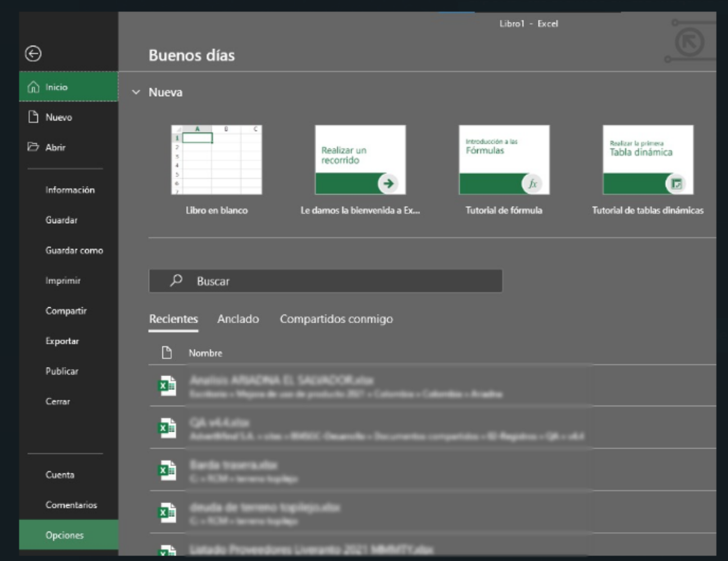
Task: Open the fourth recent file row
Action: pos(432,512)
